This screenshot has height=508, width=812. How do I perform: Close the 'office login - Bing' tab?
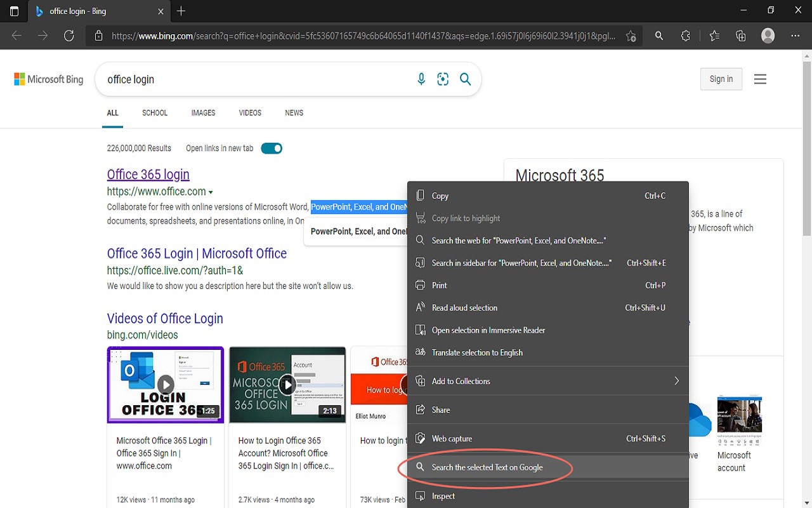[161, 11]
